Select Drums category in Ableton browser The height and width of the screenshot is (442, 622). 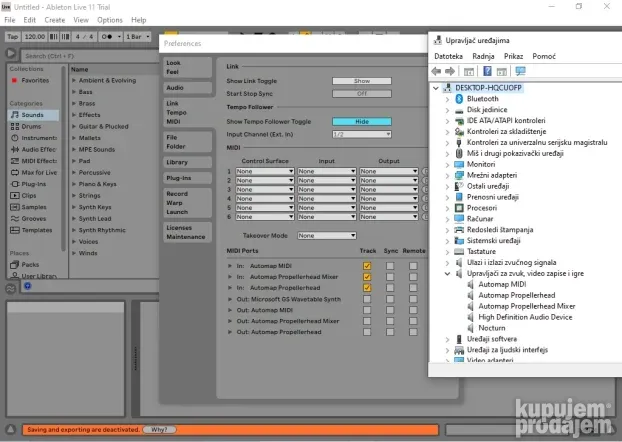click(x=33, y=127)
